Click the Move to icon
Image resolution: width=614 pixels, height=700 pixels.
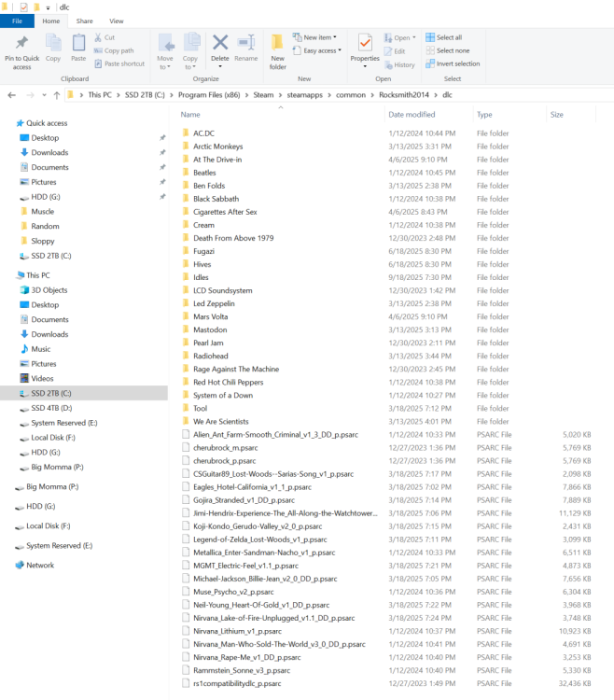click(x=166, y=43)
